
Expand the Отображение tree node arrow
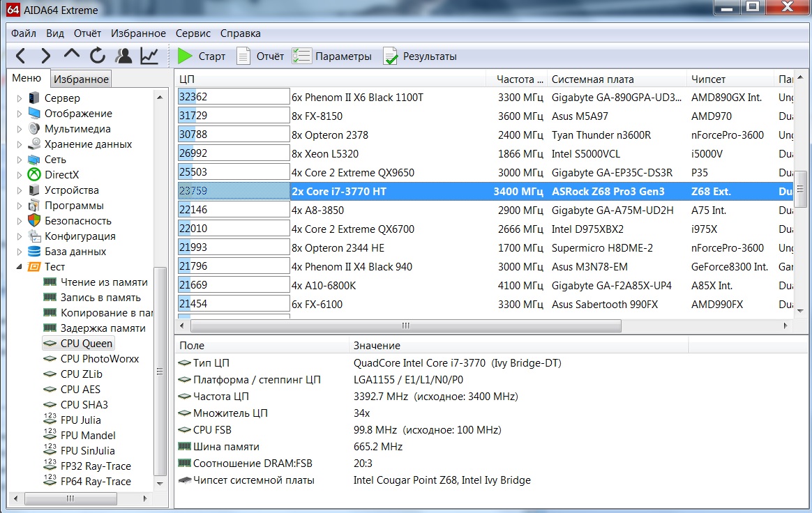click(x=19, y=114)
